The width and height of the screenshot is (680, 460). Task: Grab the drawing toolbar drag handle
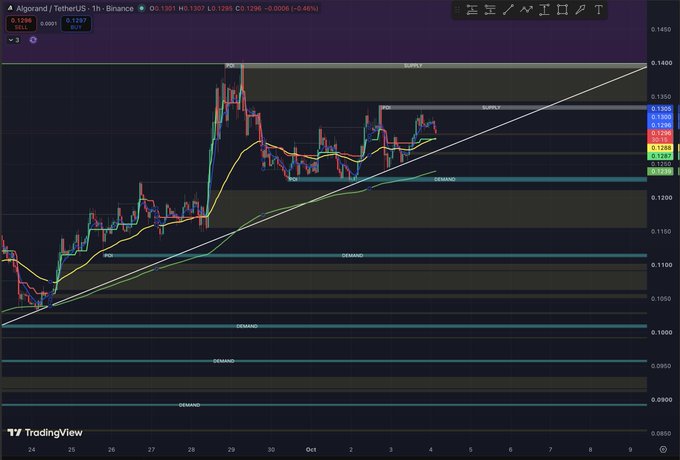(x=457, y=10)
